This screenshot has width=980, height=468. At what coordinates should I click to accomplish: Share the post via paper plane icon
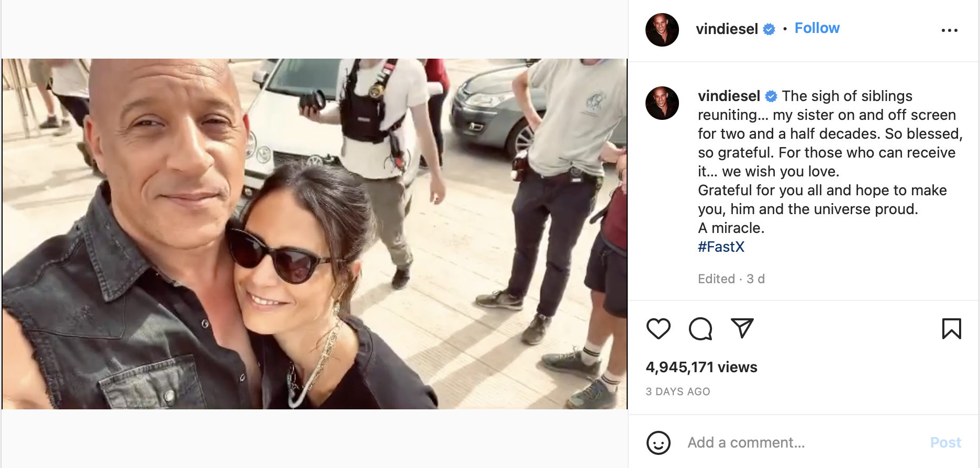point(742,328)
